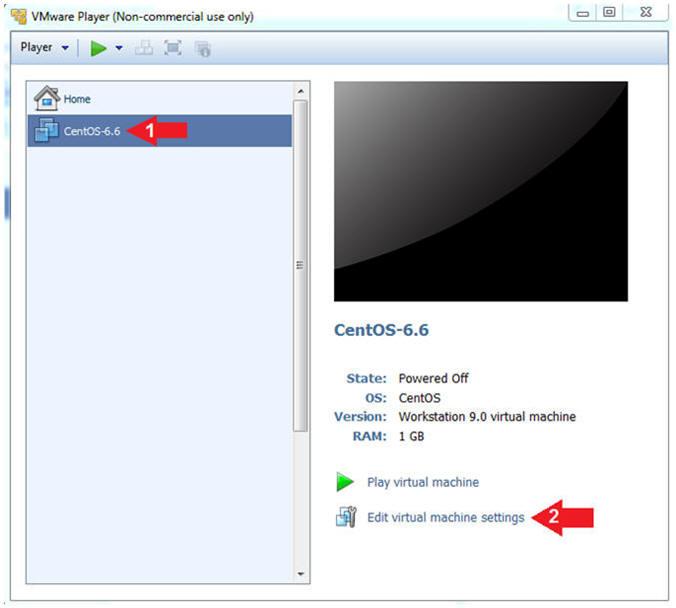Click the CentOS-6.6 heading text

click(x=381, y=330)
